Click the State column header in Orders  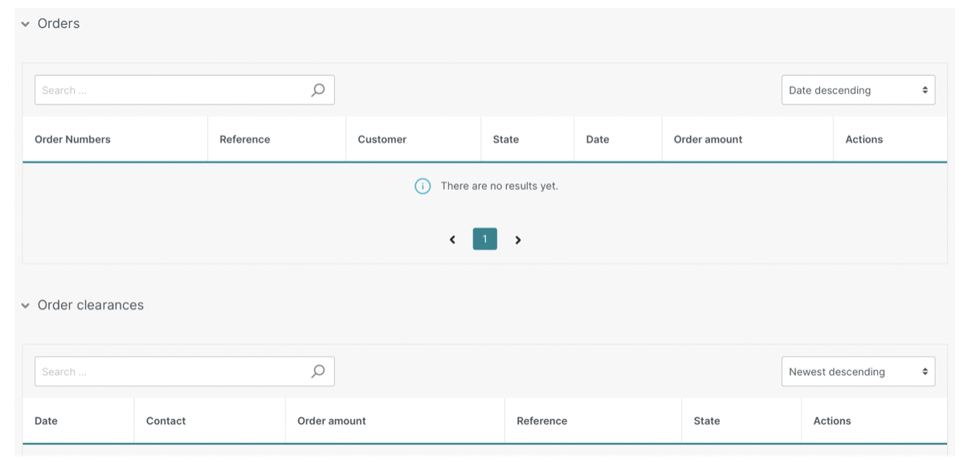coord(506,139)
